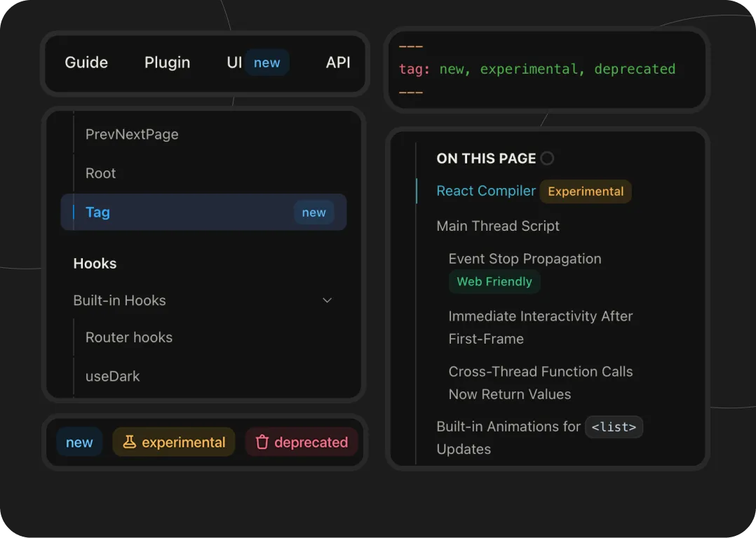Click the blue new badge in bottom panel
Image resolution: width=756 pixels, height=538 pixels.
click(x=79, y=443)
